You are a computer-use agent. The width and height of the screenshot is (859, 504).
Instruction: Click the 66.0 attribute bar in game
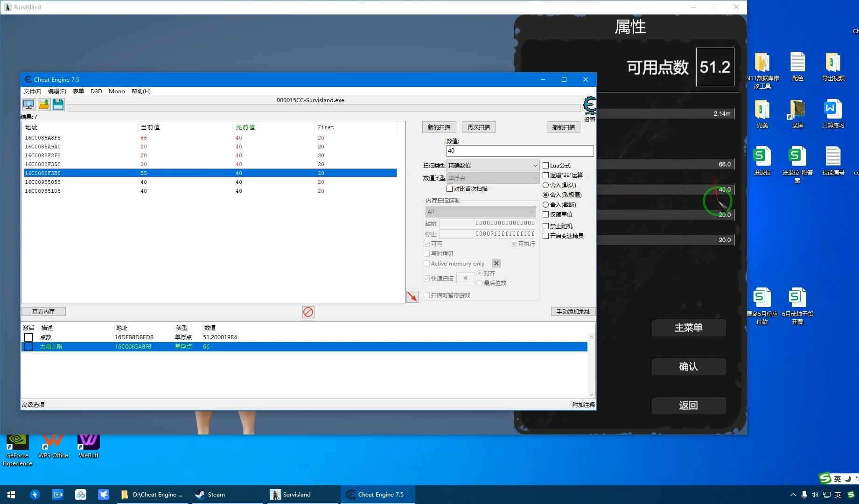tap(666, 164)
